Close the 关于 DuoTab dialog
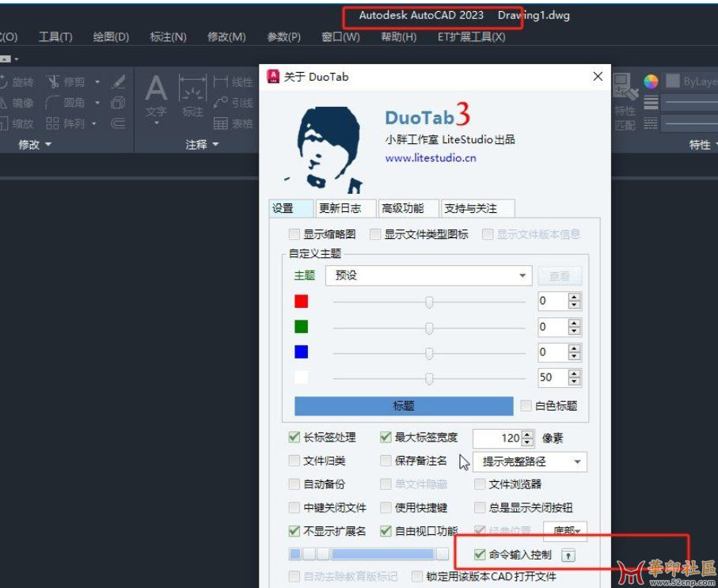Image resolution: width=718 pixels, height=588 pixels. pos(598,77)
